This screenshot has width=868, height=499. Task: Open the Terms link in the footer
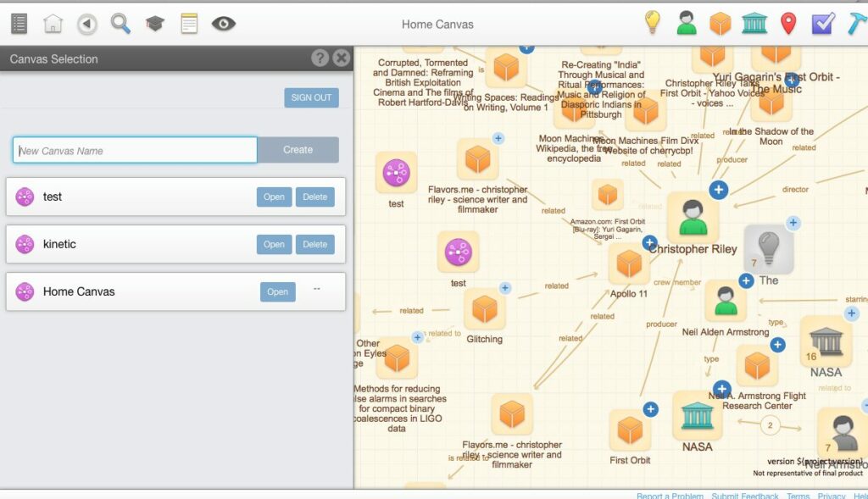(x=798, y=495)
